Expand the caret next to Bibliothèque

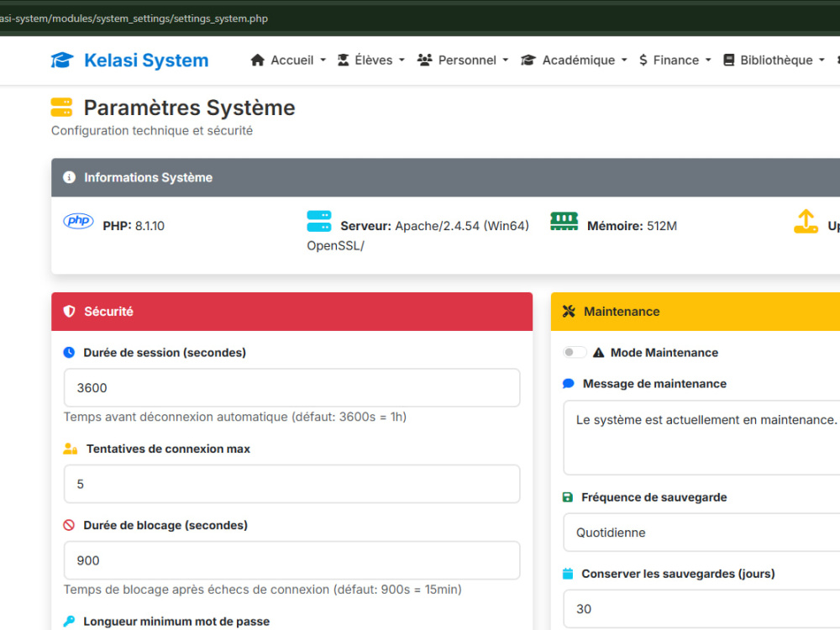tap(822, 60)
